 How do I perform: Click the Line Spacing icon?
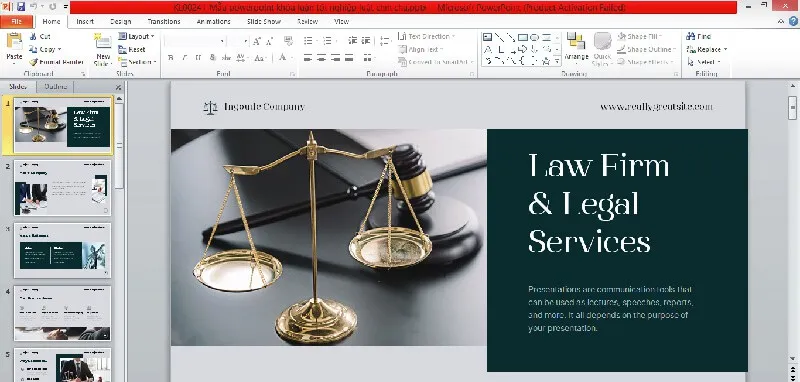coord(386,41)
